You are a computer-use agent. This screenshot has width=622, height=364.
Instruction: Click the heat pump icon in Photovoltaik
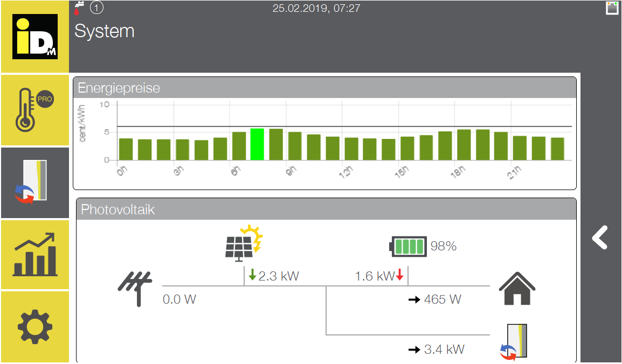pyautogui.click(x=514, y=342)
